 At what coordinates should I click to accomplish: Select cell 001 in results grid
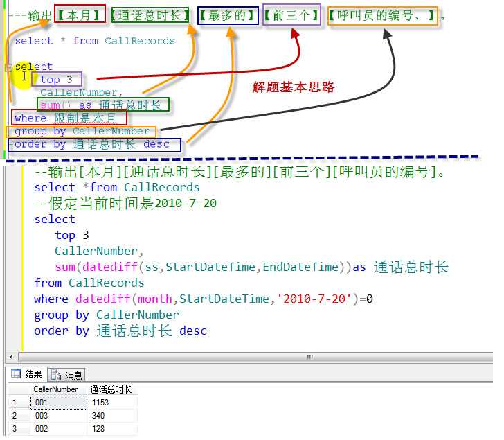[x=58, y=403]
